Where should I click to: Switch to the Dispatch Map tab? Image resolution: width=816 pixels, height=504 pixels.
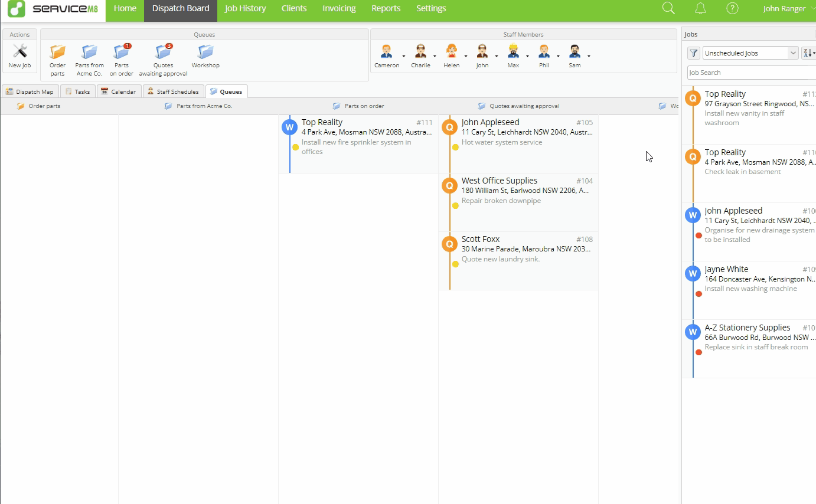tap(30, 91)
